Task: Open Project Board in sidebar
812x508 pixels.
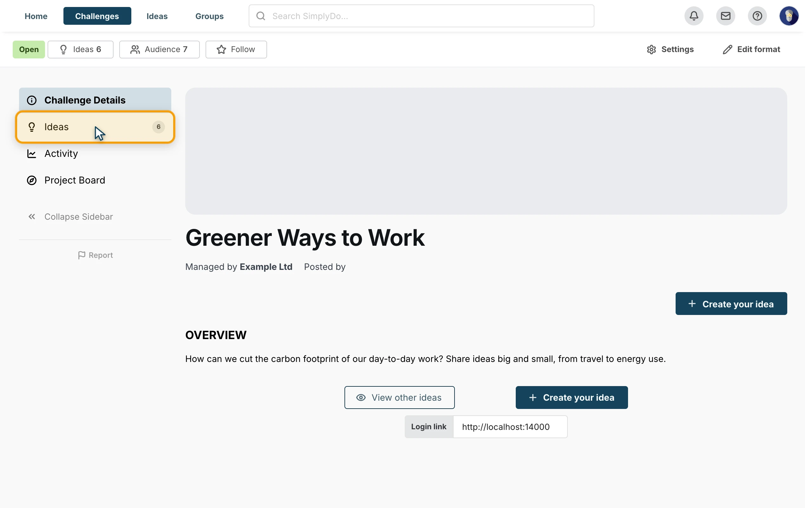Action: pos(95,180)
